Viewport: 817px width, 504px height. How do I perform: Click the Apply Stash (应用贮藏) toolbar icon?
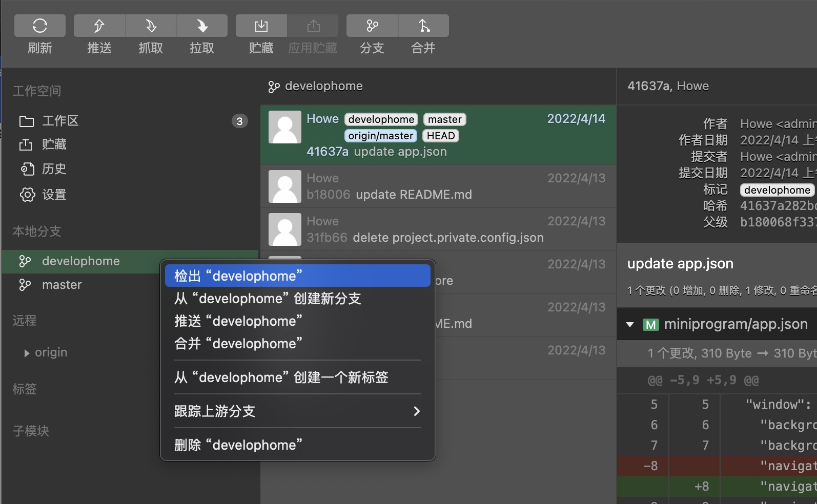point(313,26)
